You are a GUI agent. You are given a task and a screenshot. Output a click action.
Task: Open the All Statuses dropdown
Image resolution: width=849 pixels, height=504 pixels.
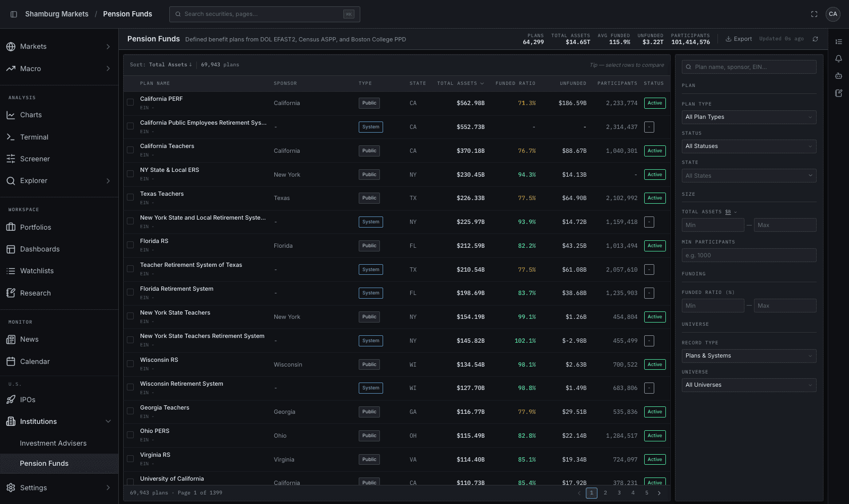(749, 146)
